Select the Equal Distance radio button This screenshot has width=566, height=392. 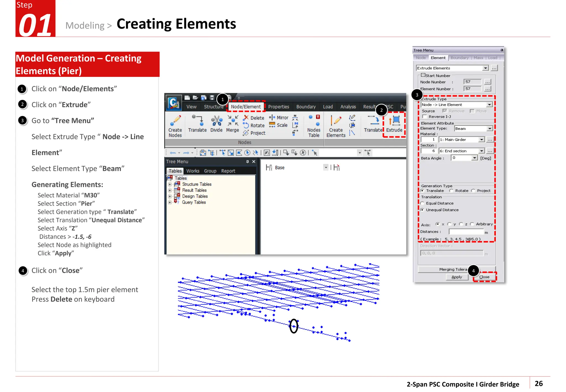422,203
